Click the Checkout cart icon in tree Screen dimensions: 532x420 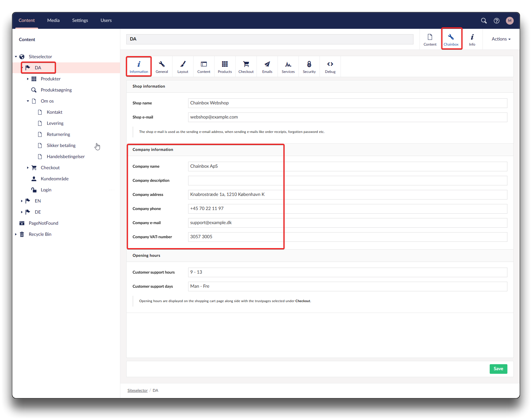[x=34, y=168]
